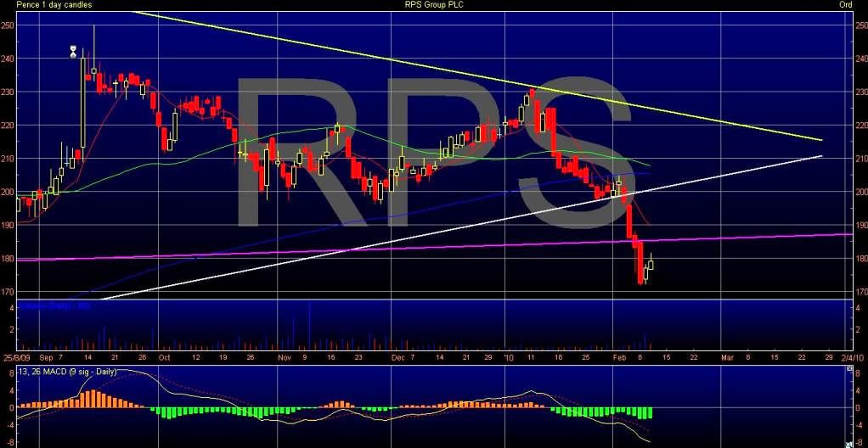Image resolution: width=868 pixels, height=448 pixels.
Task: Click the 250 price label on the left axis
Action: (x=7, y=25)
